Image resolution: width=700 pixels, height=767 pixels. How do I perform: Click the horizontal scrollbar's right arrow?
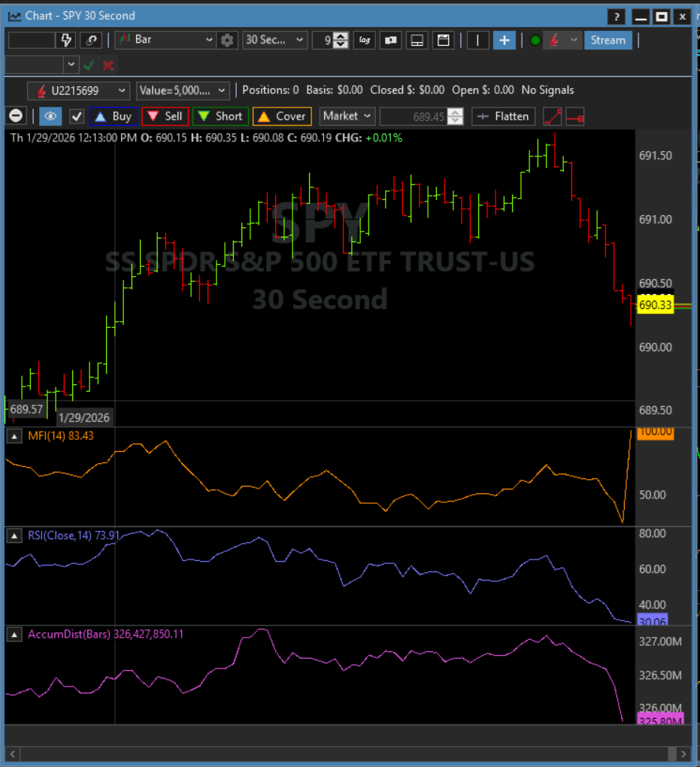(683, 753)
